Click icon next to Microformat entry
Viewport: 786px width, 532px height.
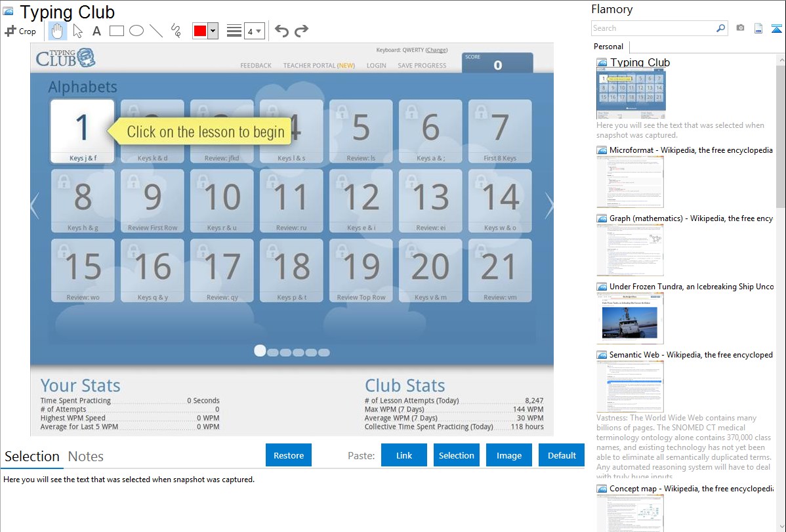pos(602,150)
